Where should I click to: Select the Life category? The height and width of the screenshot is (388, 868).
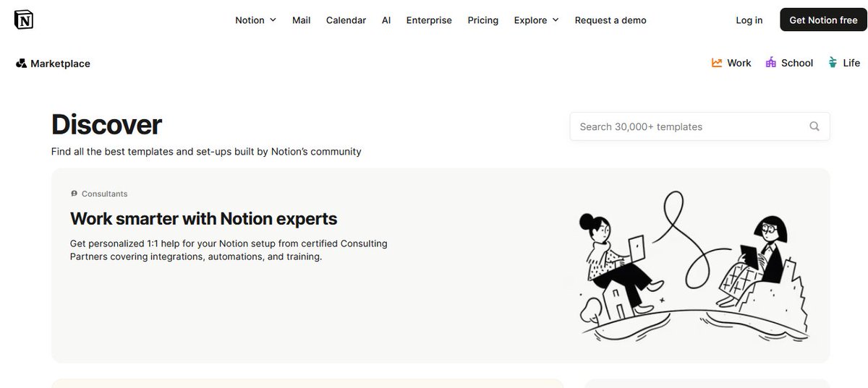point(843,63)
